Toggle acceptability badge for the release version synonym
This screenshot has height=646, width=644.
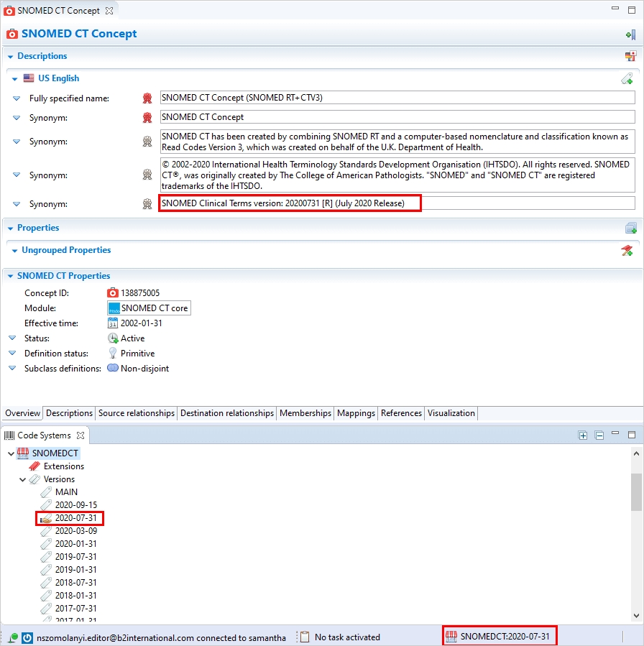pos(147,204)
